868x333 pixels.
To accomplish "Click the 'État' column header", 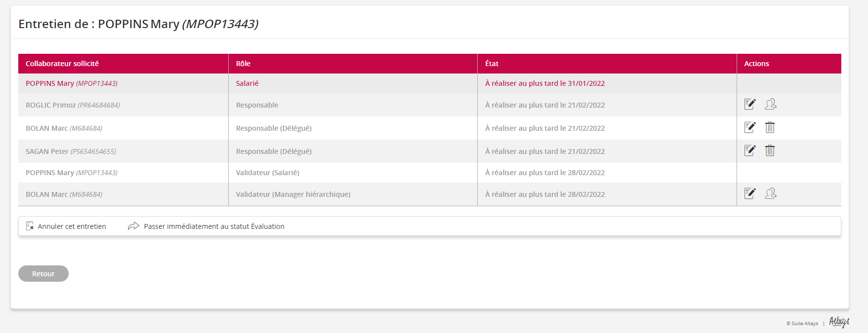I will (492, 64).
